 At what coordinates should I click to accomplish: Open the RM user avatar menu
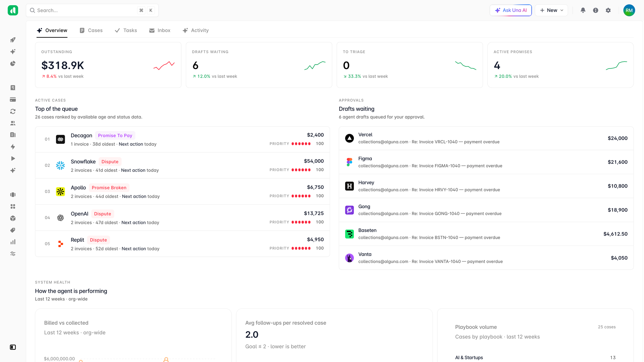[x=629, y=10]
